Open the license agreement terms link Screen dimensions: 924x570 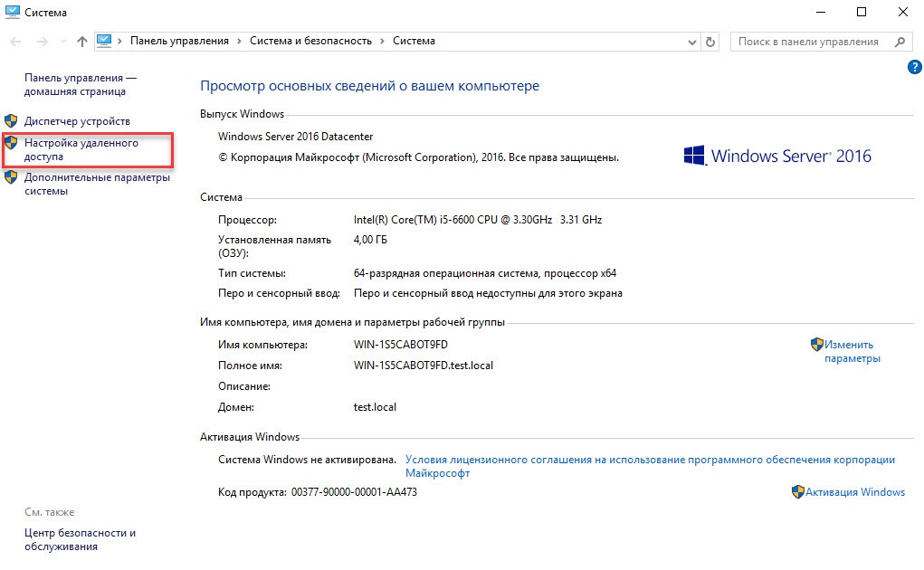click(x=650, y=466)
